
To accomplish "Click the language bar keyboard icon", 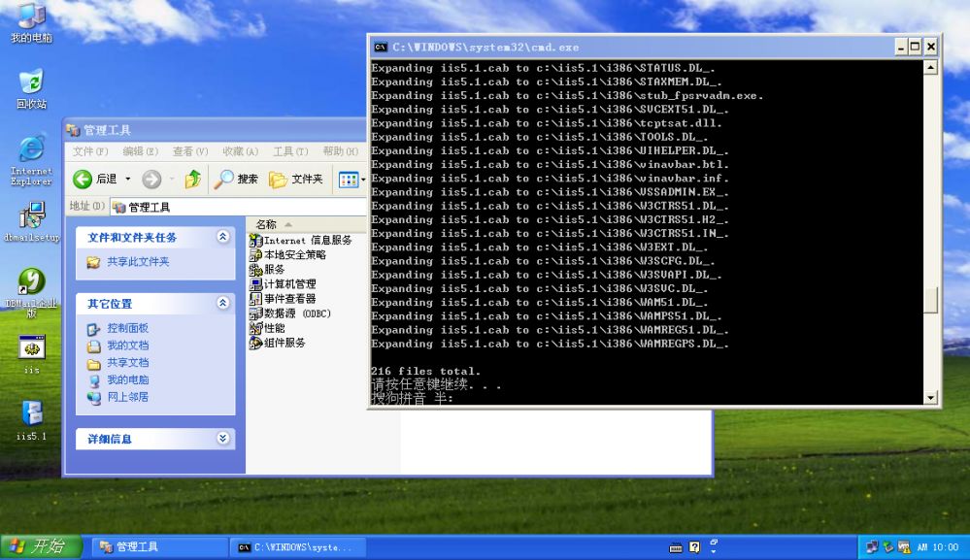I will pyautogui.click(x=676, y=547).
